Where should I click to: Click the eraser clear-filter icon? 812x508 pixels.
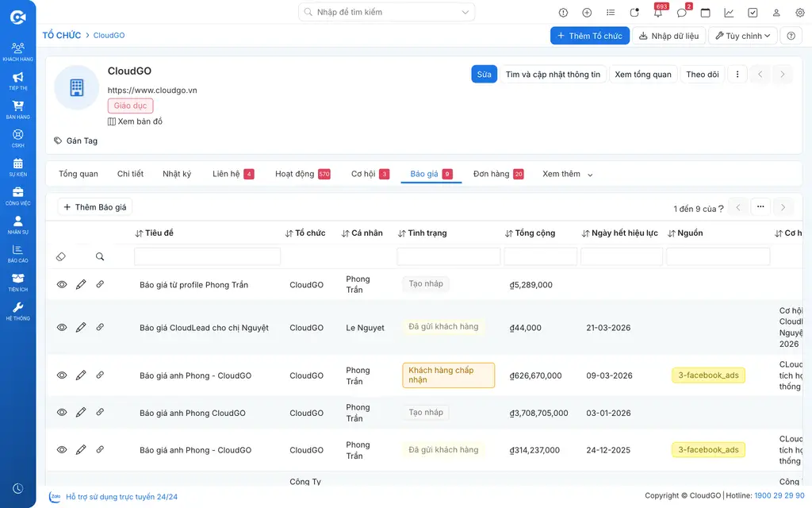tap(61, 256)
